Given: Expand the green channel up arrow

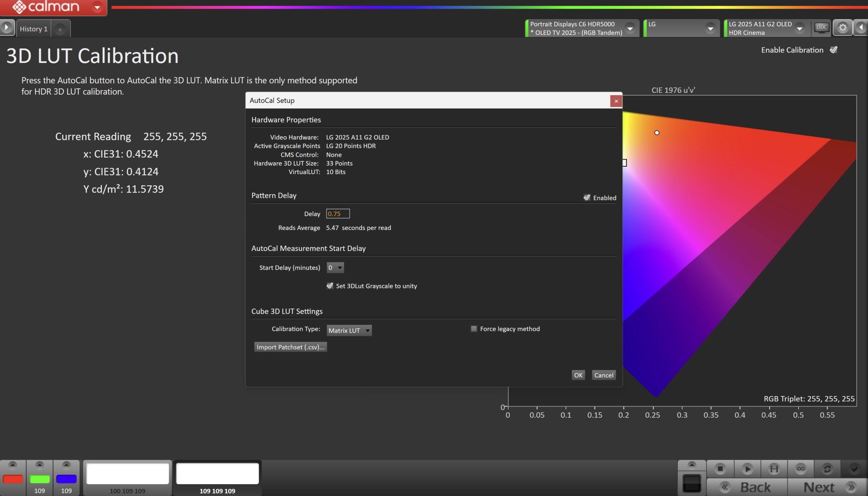Looking at the screenshot, I should [40, 464].
